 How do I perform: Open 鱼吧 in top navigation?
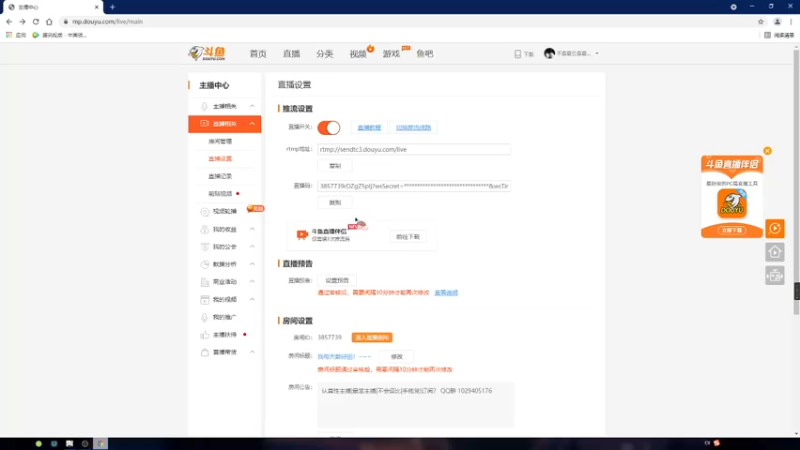point(424,54)
